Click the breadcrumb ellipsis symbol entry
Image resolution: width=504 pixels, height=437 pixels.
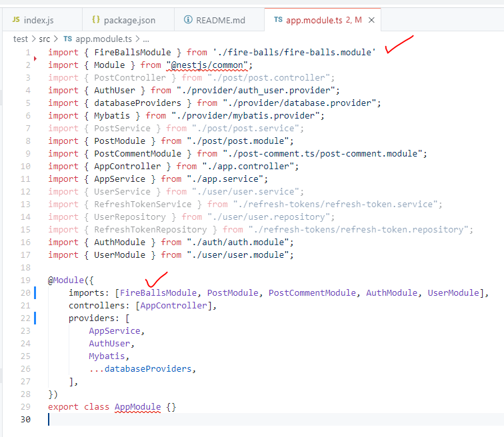pos(146,39)
